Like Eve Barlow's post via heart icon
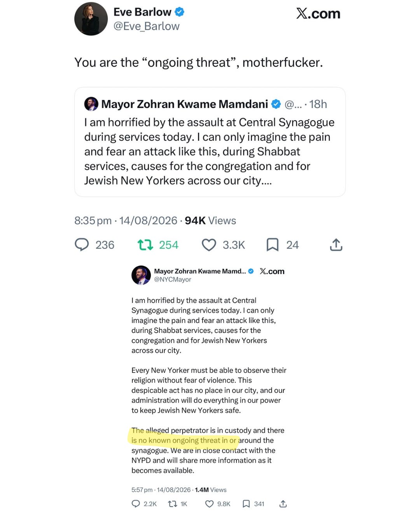This screenshot has width=420, height=525. pyautogui.click(x=209, y=245)
